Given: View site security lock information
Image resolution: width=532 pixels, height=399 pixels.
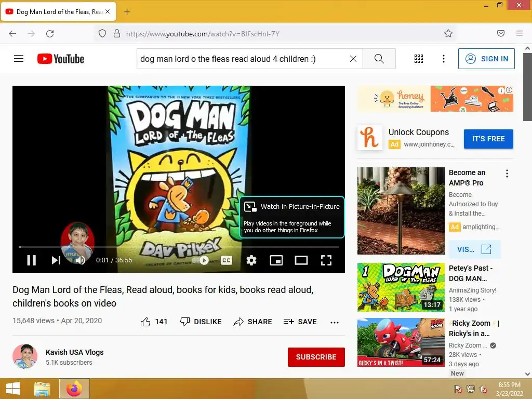Looking at the screenshot, I should (x=117, y=34).
